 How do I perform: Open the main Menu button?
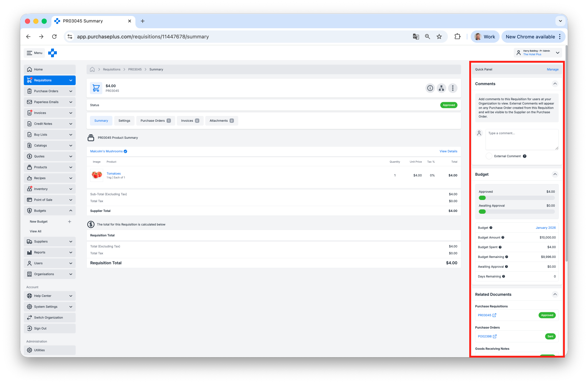click(34, 53)
